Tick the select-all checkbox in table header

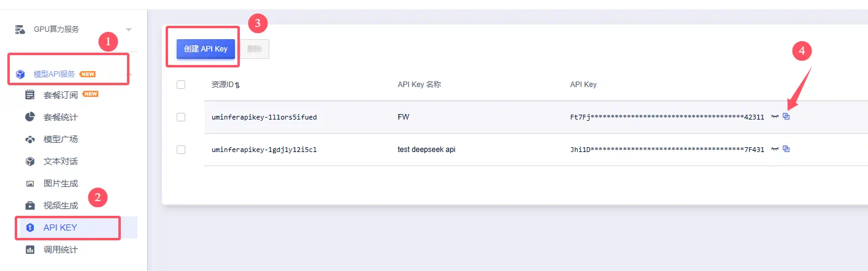tap(181, 85)
